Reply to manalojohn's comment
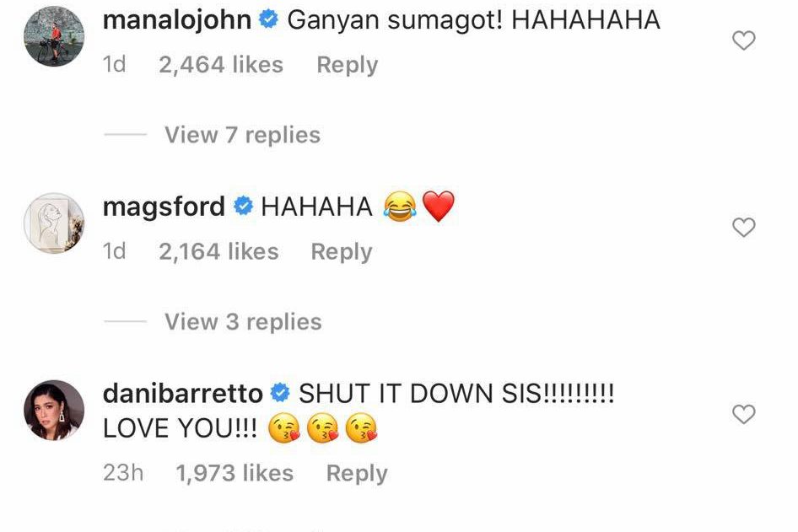The height and width of the screenshot is (532, 798). [x=347, y=65]
